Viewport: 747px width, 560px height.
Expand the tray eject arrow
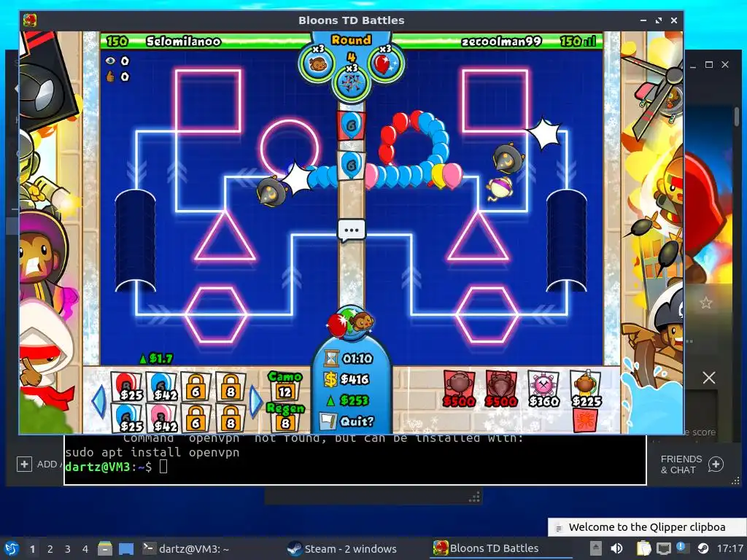pos(595,548)
